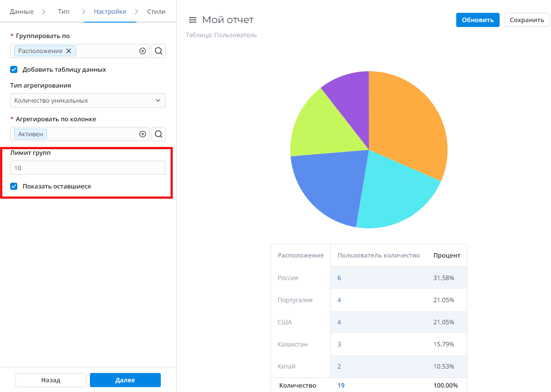
Task: Go back with the Назад button
Action: 51,380
